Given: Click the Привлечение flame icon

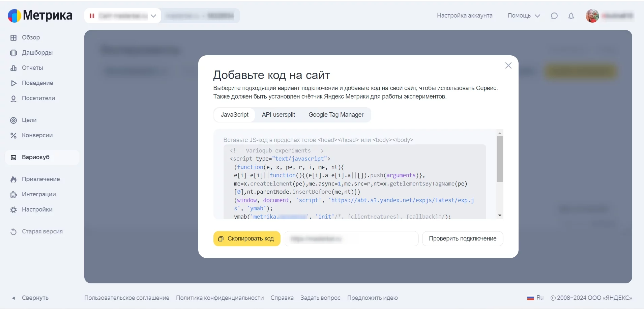Looking at the screenshot, I should point(13,179).
